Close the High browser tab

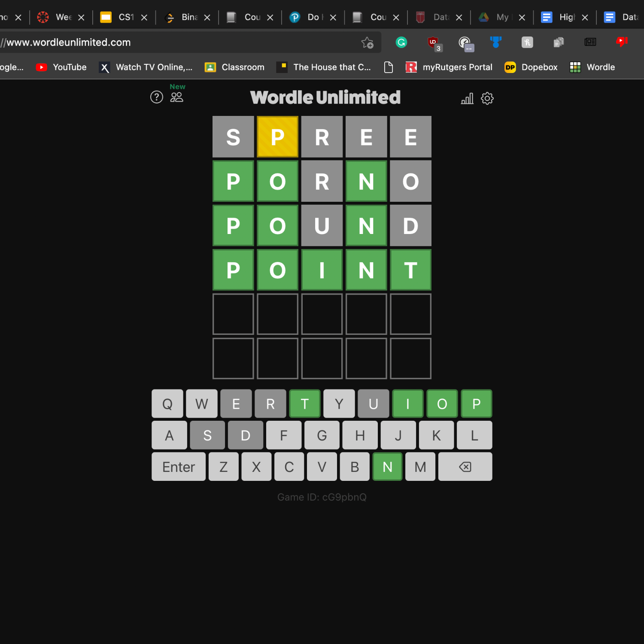(585, 18)
